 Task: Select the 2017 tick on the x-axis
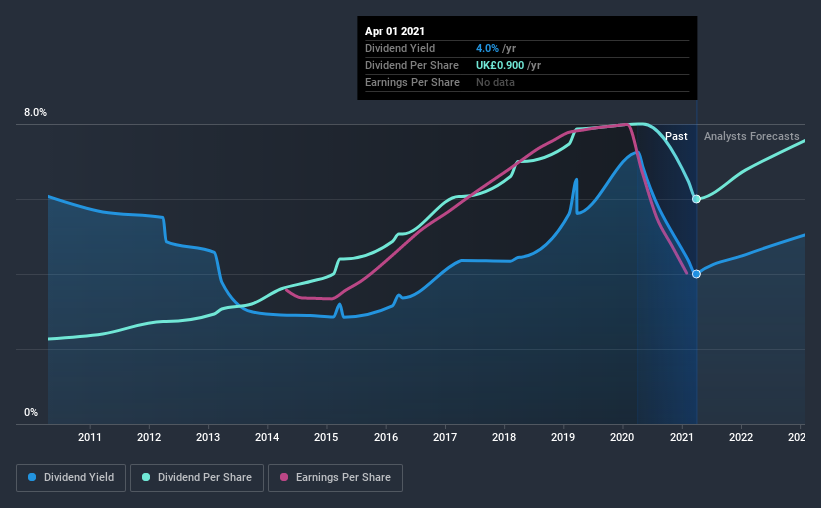pyautogui.click(x=445, y=437)
